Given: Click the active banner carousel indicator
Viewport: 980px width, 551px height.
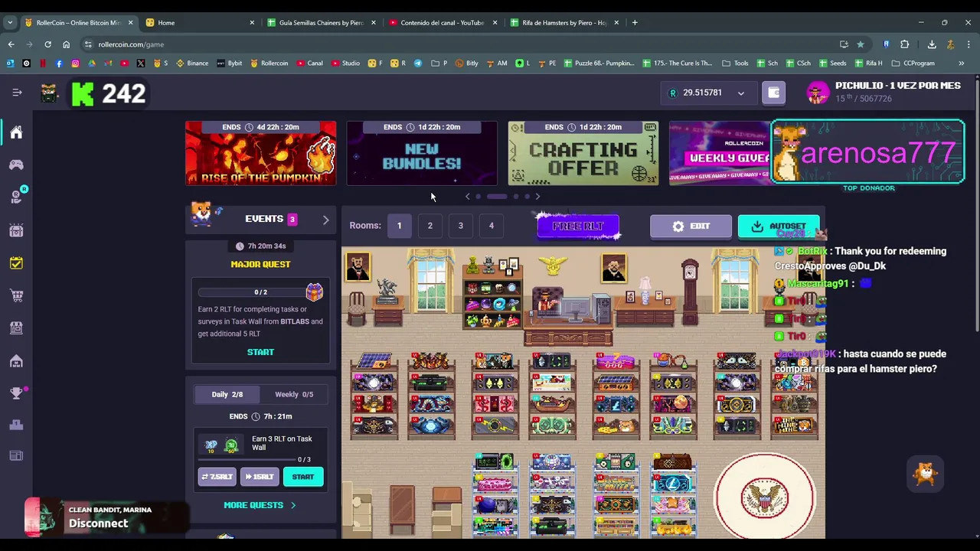Looking at the screenshot, I should (x=497, y=197).
